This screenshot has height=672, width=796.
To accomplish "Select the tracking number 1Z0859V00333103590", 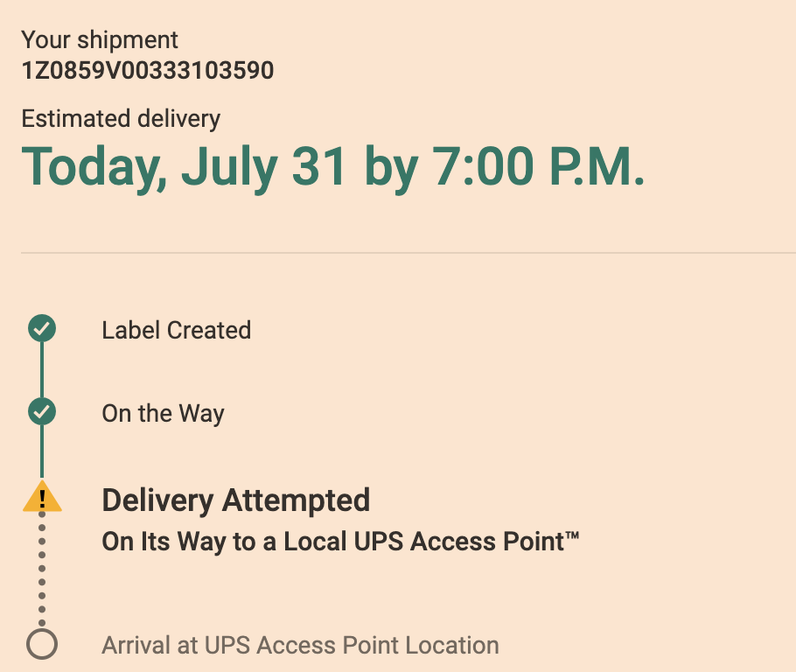I will tap(147, 71).
